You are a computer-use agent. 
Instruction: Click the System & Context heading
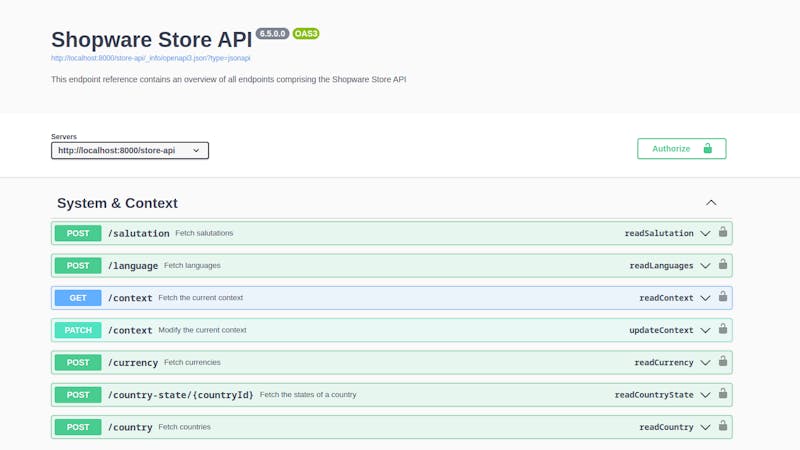117,203
